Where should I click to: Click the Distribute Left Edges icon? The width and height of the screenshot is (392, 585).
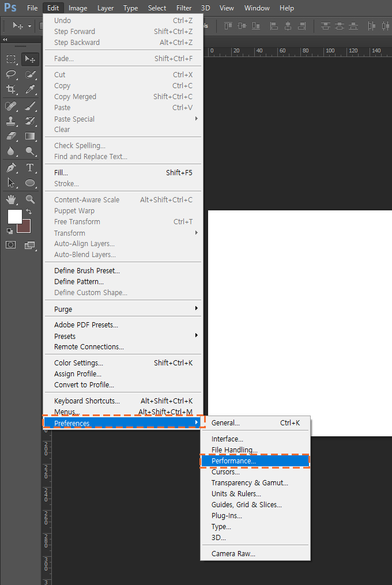click(371, 26)
